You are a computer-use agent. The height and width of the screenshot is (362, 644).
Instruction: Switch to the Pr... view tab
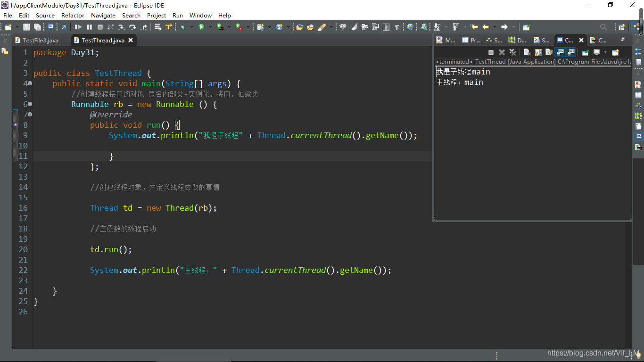[471, 40]
